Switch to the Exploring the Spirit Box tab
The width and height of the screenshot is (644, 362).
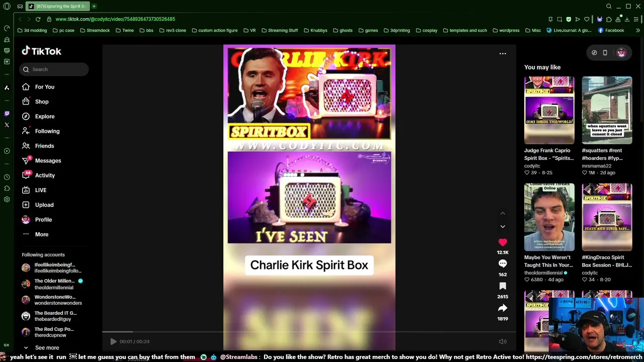(57, 6)
